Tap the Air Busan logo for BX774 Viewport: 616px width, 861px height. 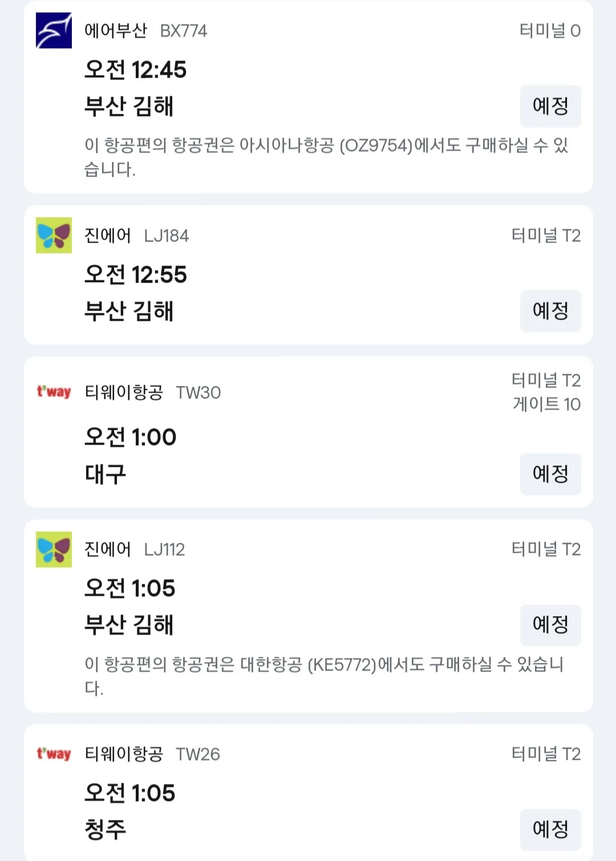pos(54,30)
